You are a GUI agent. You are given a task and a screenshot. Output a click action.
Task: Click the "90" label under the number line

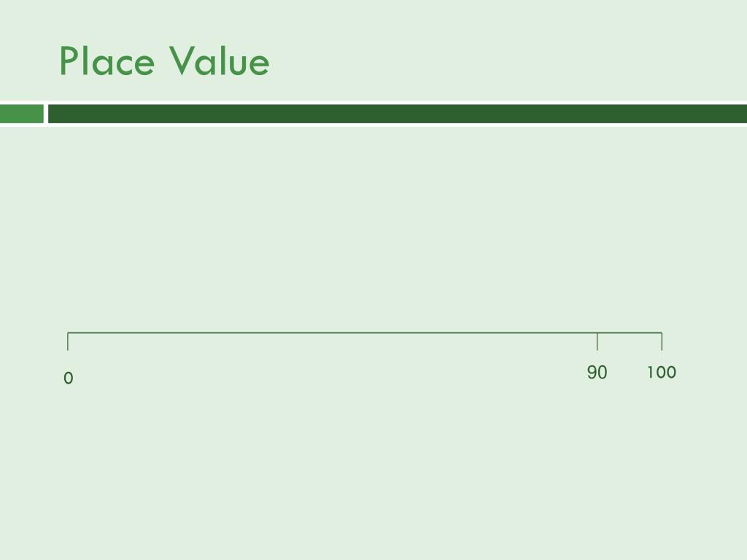[x=597, y=373]
